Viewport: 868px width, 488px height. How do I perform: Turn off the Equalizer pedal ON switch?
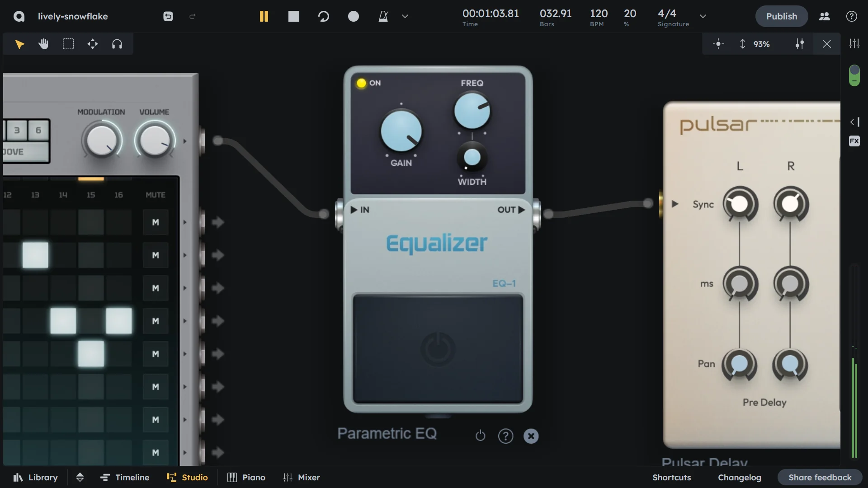click(362, 83)
